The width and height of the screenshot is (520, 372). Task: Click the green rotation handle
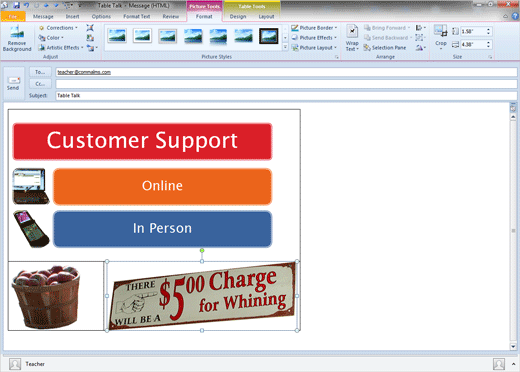tap(202, 250)
